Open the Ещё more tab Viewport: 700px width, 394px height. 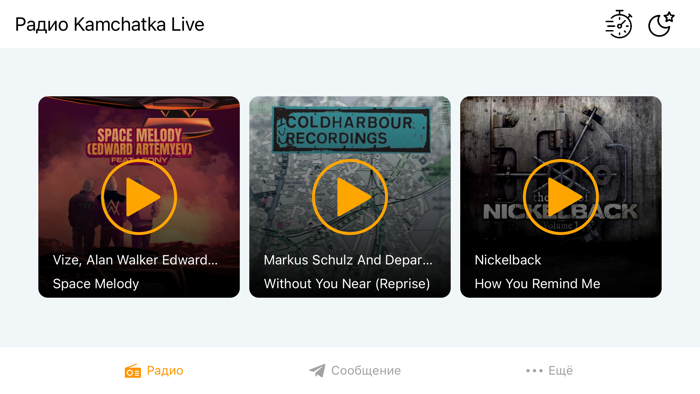click(x=549, y=370)
